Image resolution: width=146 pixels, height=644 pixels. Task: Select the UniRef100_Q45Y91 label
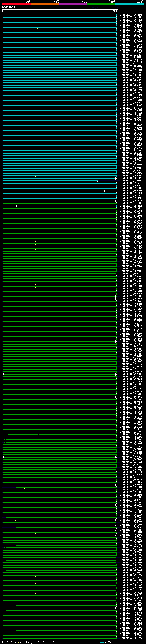point(131,527)
